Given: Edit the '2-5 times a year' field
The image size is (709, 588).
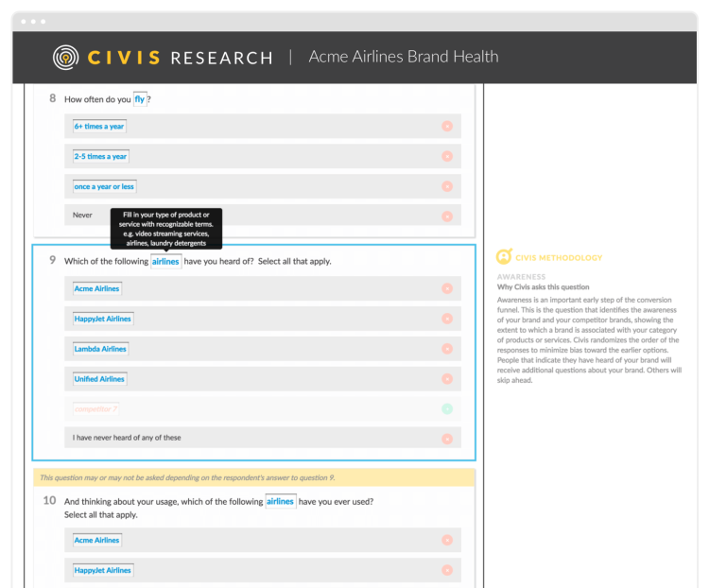Looking at the screenshot, I should pos(101,157).
